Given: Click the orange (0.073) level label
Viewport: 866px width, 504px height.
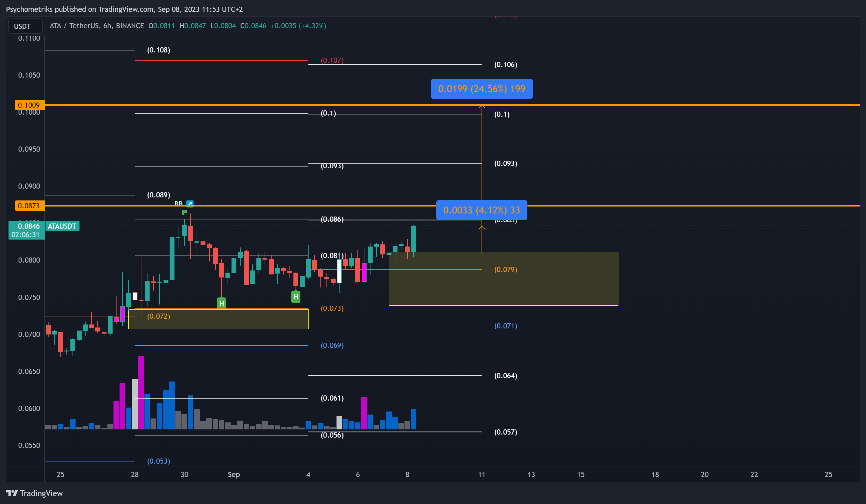Looking at the screenshot, I should click(332, 308).
